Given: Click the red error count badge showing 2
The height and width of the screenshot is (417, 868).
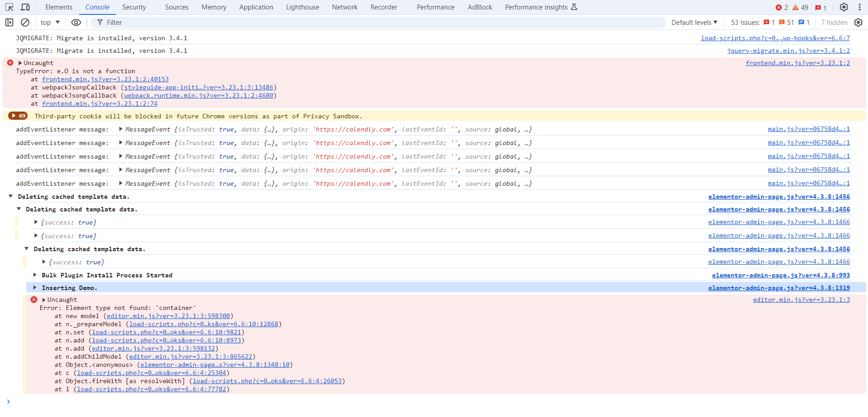Looking at the screenshot, I should click(x=782, y=7).
